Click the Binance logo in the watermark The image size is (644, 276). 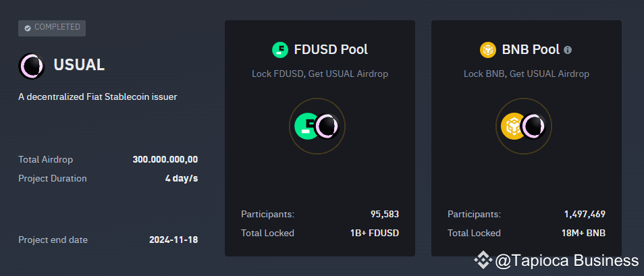pyautogui.click(x=483, y=260)
